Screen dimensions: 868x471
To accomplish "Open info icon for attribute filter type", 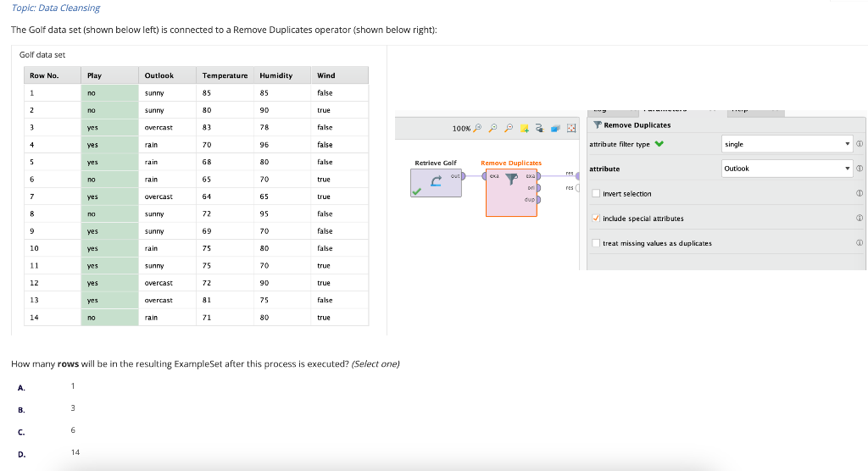I will pyautogui.click(x=860, y=144).
